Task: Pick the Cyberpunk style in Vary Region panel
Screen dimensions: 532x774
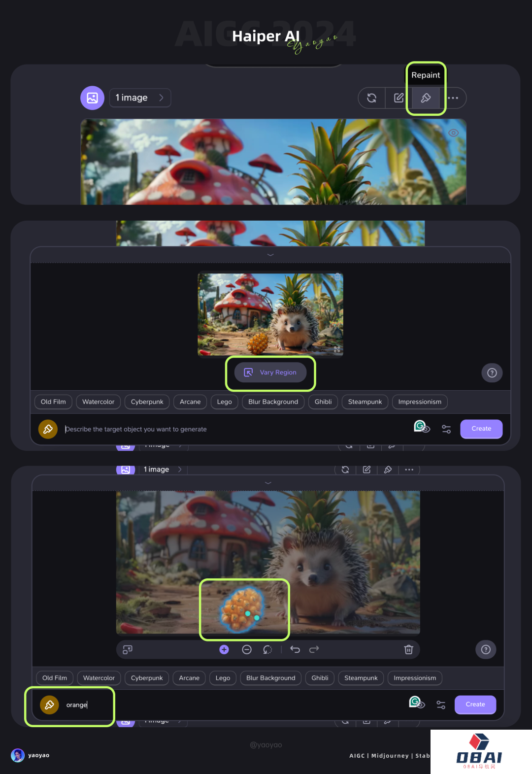Action: [x=147, y=402]
